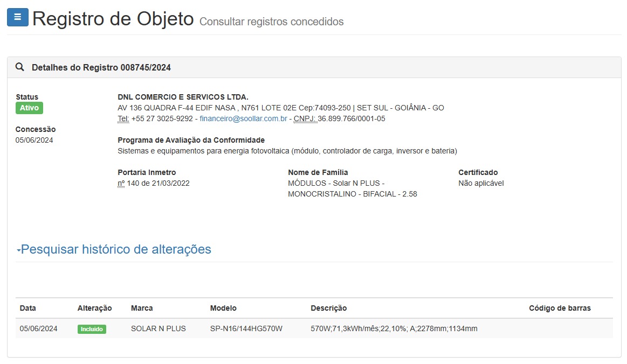Click the Descrição column header

coord(329,308)
